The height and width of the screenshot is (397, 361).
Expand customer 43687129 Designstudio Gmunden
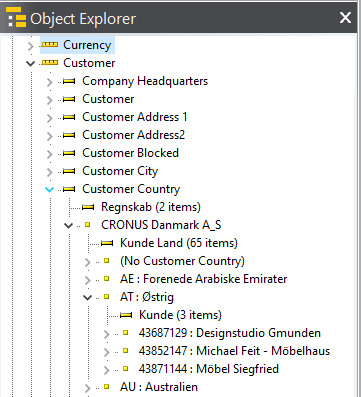pos(107,334)
